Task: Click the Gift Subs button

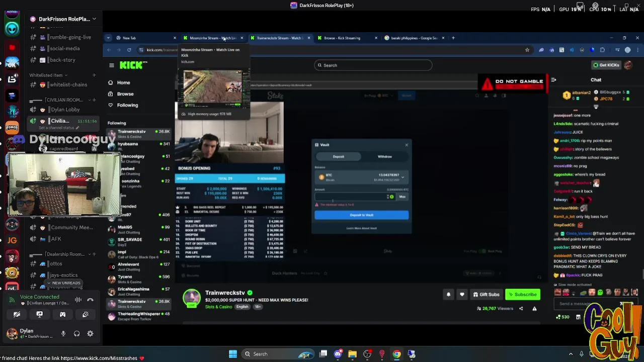Action: [x=487, y=295]
